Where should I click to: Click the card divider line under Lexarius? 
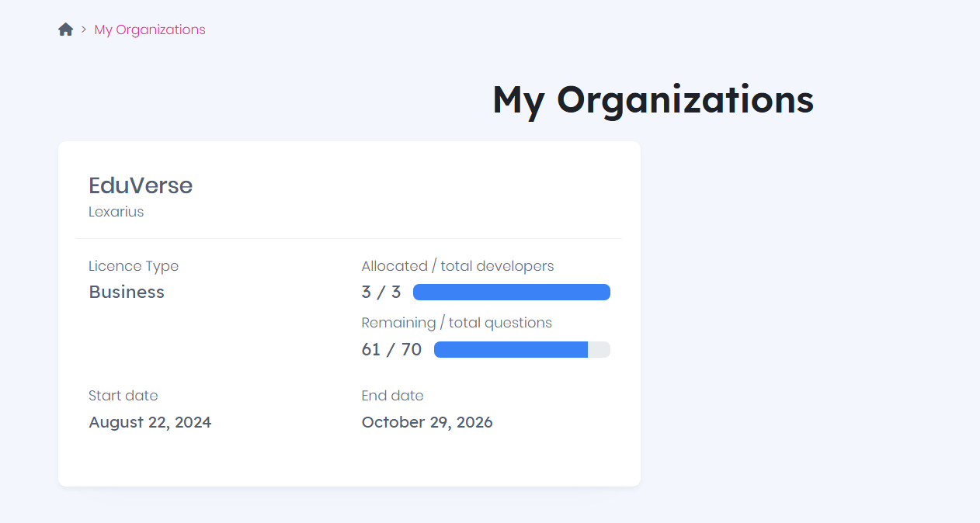coord(349,238)
